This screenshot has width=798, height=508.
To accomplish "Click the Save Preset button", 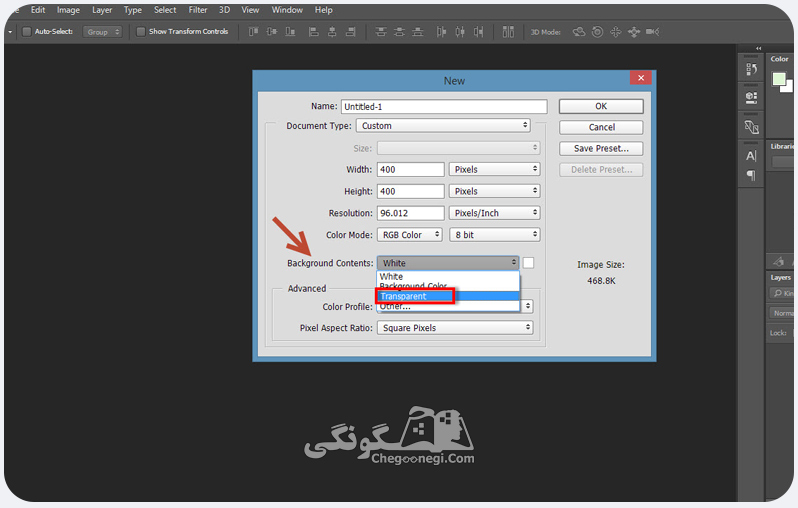I will [601, 149].
